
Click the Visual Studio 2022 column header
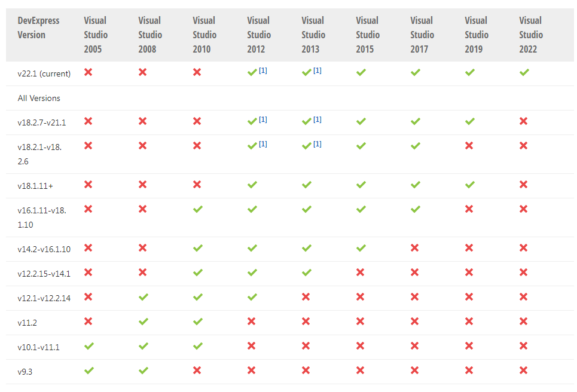[531, 35]
